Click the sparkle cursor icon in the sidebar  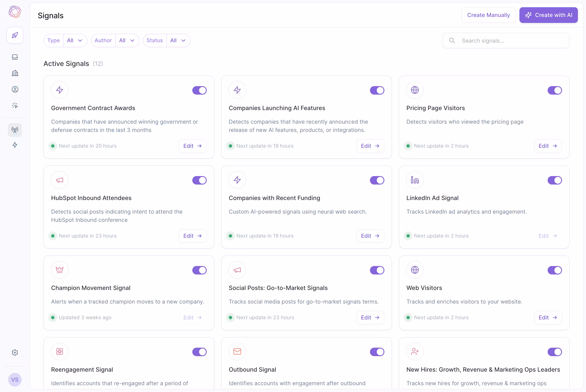(x=15, y=105)
